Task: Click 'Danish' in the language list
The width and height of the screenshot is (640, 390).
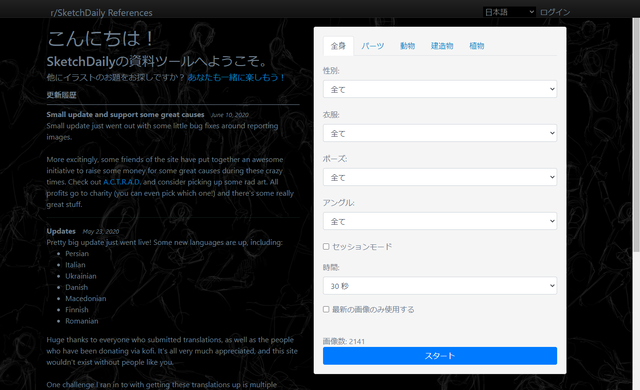Action: [x=76, y=287]
